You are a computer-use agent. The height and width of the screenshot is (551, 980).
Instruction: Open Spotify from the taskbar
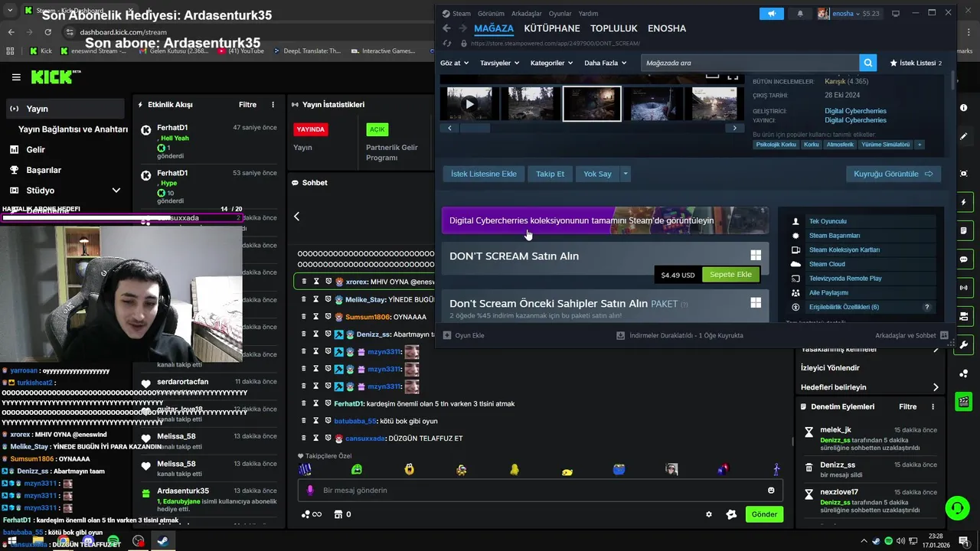coord(113,541)
